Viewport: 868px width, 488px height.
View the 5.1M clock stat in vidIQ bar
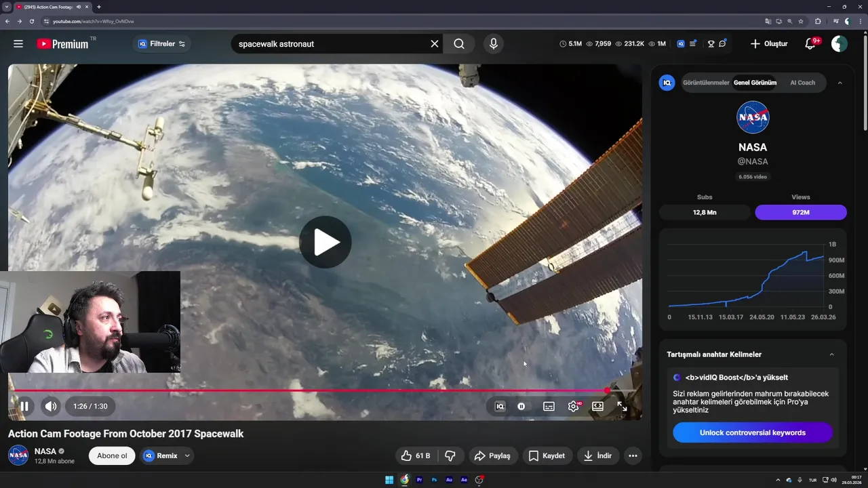[570, 44]
